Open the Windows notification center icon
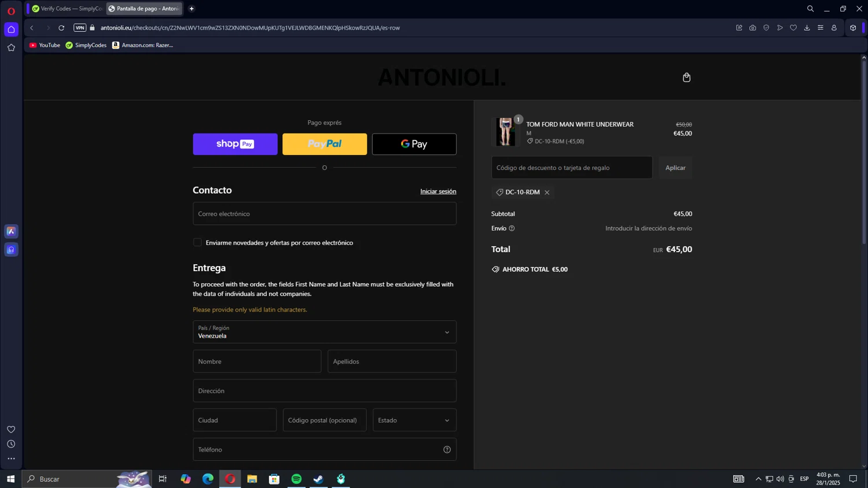Image resolution: width=868 pixels, height=488 pixels. click(853, 479)
